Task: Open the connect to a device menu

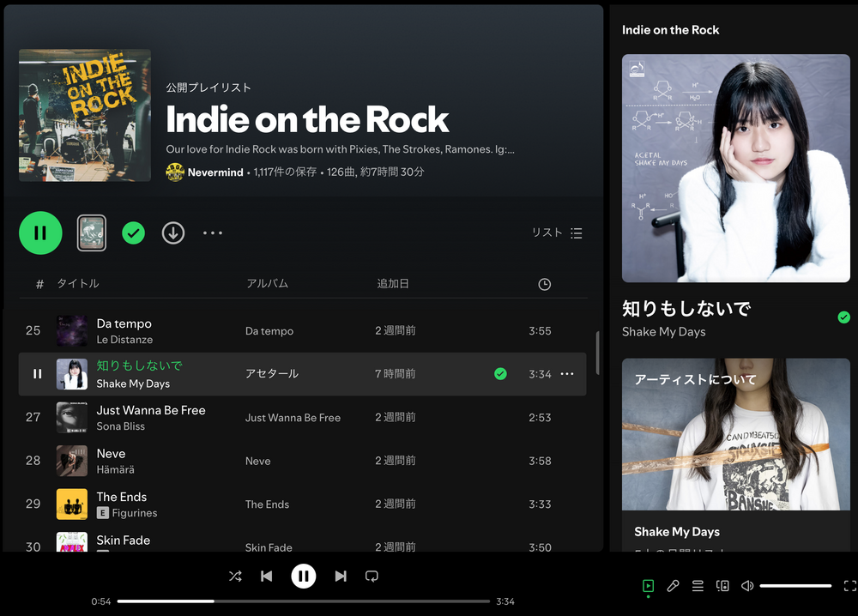Action: (x=722, y=586)
